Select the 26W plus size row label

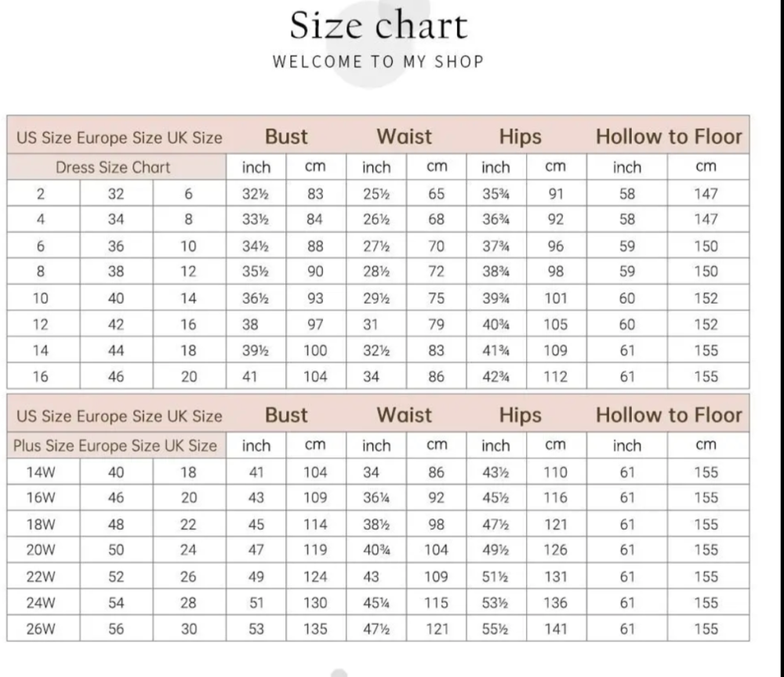pyautogui.click(x=40, y=628)
